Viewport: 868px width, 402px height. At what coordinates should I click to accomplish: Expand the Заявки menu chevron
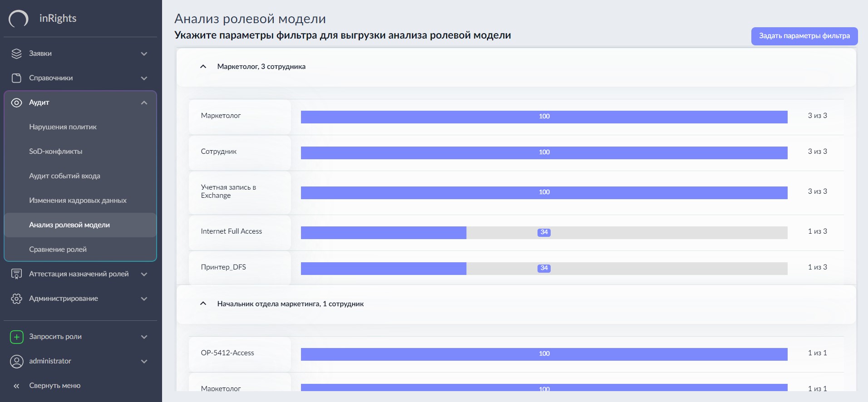point(144,54)
